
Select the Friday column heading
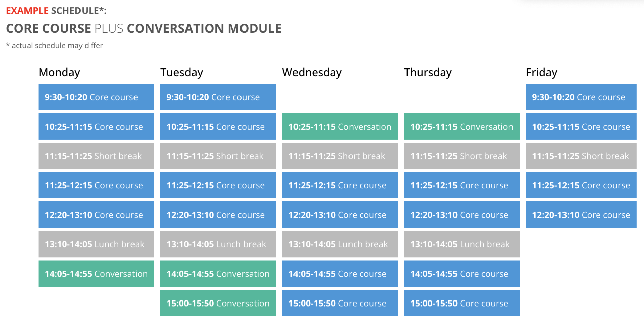pos(541,73)
